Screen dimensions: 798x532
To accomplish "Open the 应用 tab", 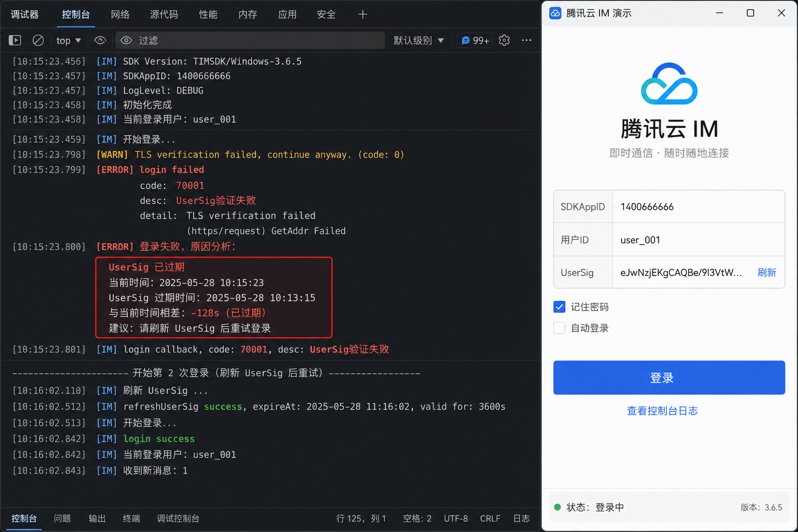I will (287, 14).
